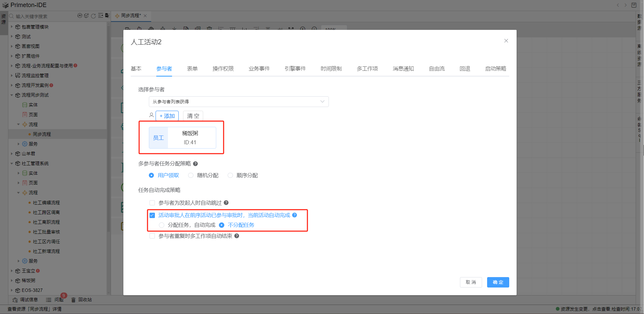
Task: Open the 调试信息 debug panel icon
Action: click(15, 300)
